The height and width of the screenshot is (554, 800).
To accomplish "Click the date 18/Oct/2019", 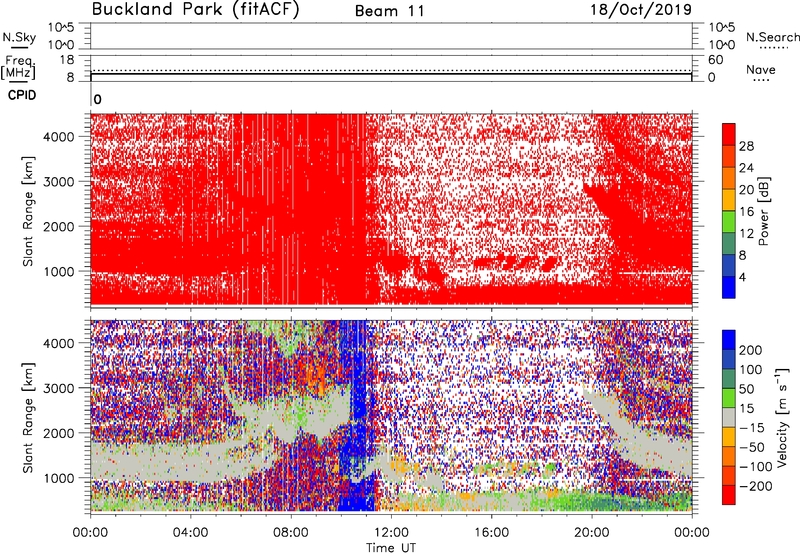I will [x=641, y=10].
